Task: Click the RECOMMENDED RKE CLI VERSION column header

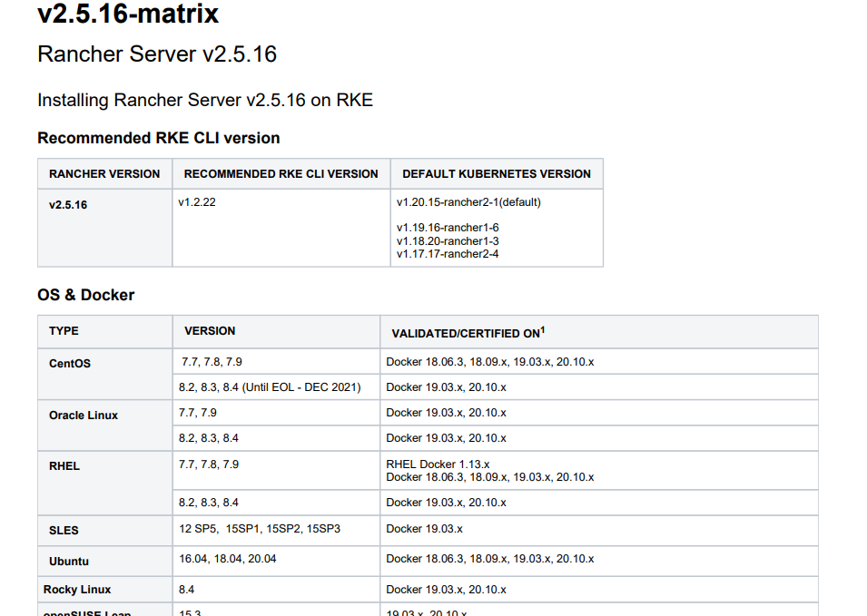Action: point(281,174)
